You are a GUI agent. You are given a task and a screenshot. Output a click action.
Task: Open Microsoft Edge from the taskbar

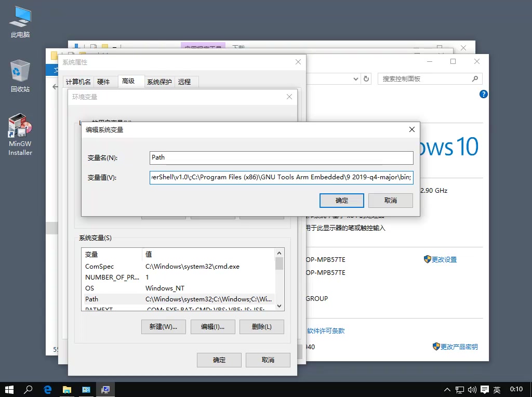tap(48, 389)
